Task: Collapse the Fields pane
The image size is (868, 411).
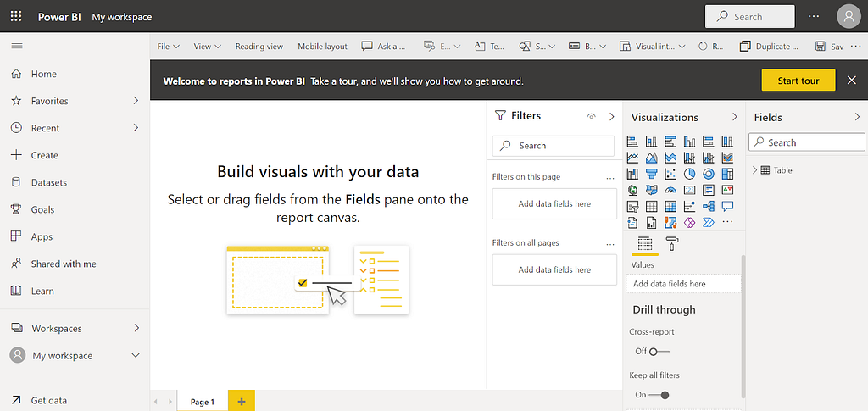Action: click(857, 117)
